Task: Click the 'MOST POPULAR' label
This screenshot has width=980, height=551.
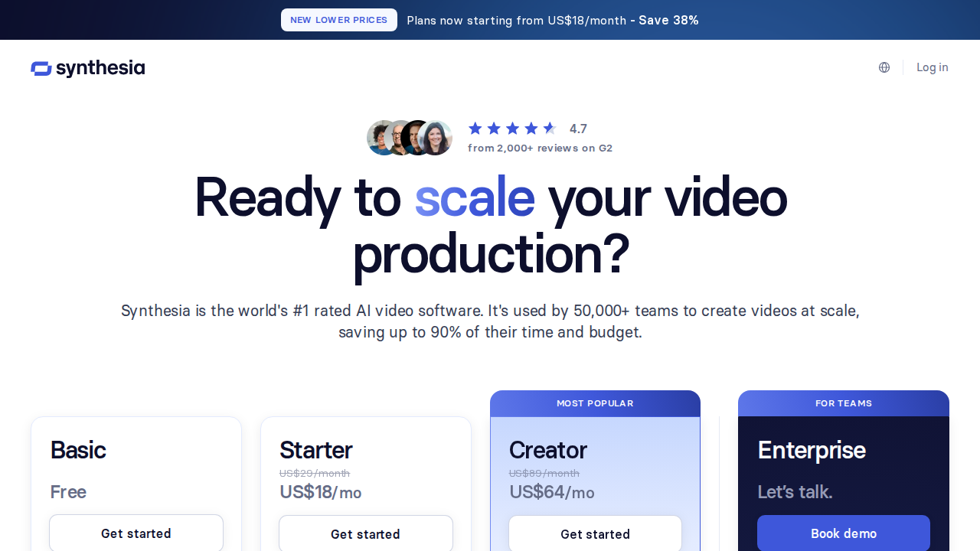Action: point(595,403)
